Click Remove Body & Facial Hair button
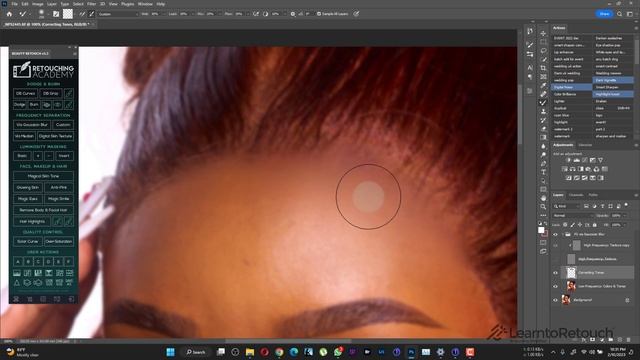Viewport: 640px width, 360px height. point(44,210)
